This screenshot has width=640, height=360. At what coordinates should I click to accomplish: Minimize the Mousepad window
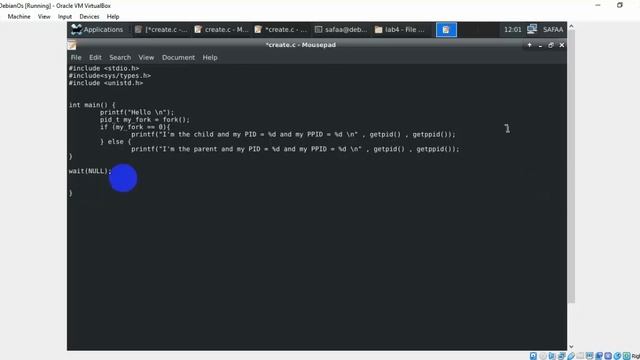[540, 46]
